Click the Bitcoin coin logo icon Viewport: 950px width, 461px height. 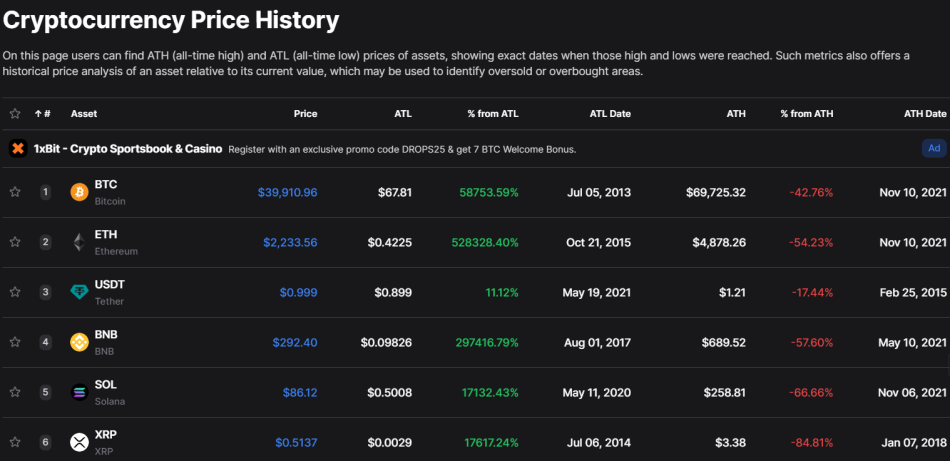click(x=79, y=193)
